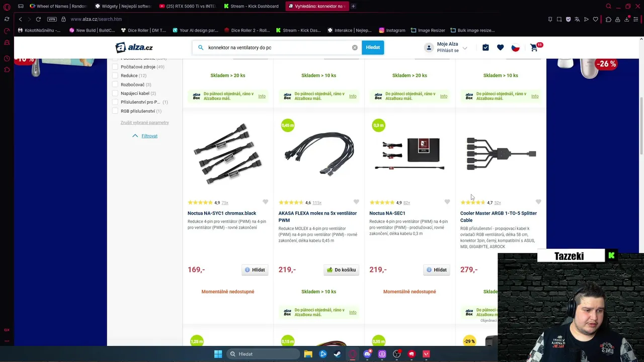Image resolution: width=644 pixels, height=362 pixels.
Task: Open Windows Start menu
Action: click(218, 354)
